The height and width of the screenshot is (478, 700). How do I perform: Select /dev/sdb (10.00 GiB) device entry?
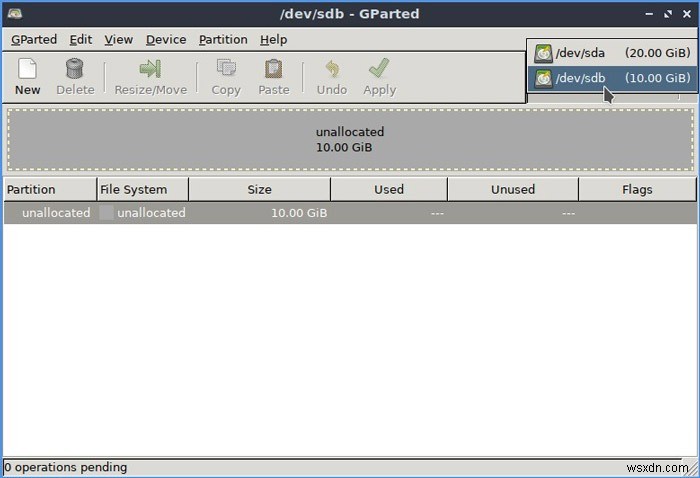(612, 78)
